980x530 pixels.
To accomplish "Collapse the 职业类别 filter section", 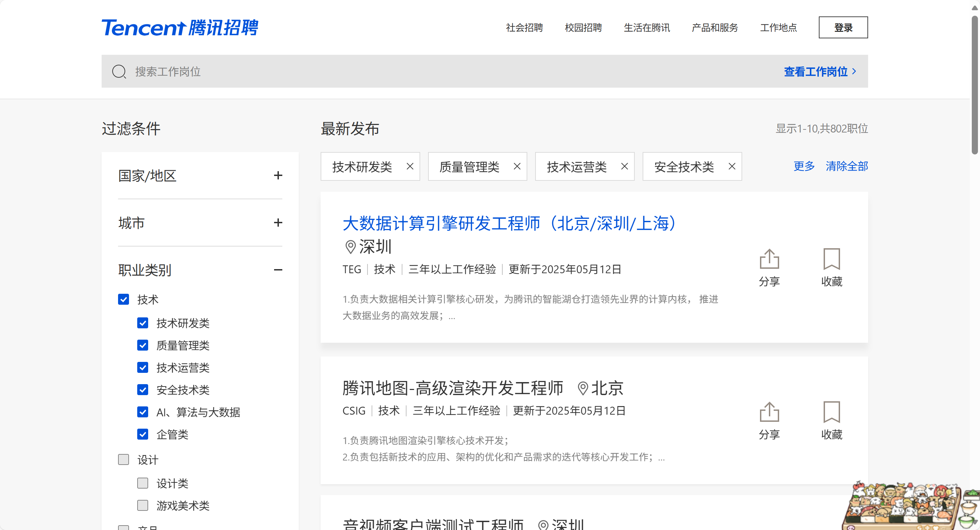I will tap(278, 270).
